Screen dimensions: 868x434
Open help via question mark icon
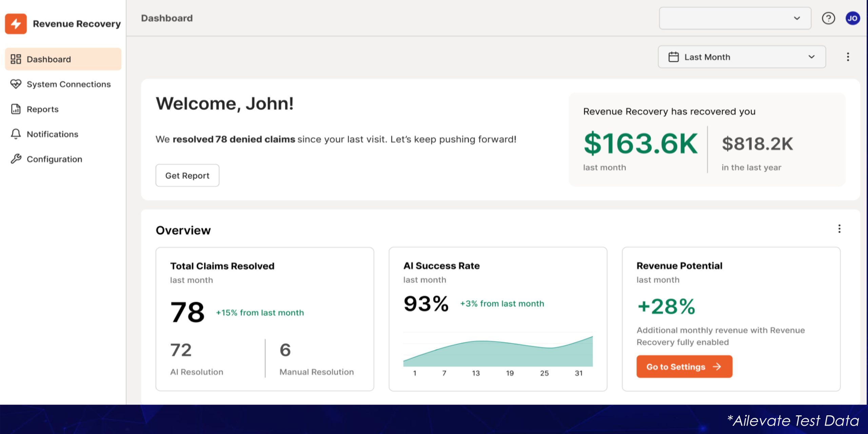point(828,18)
